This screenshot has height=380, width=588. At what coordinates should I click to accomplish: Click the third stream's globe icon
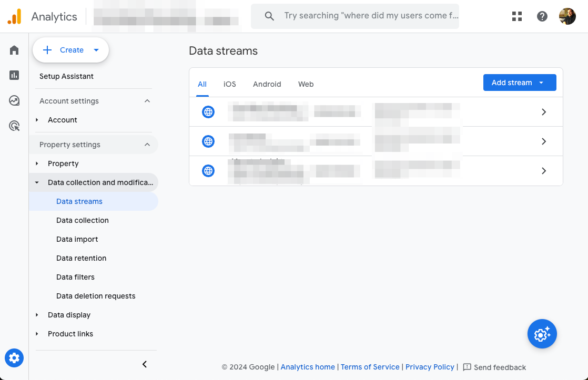tap(208, 171)
